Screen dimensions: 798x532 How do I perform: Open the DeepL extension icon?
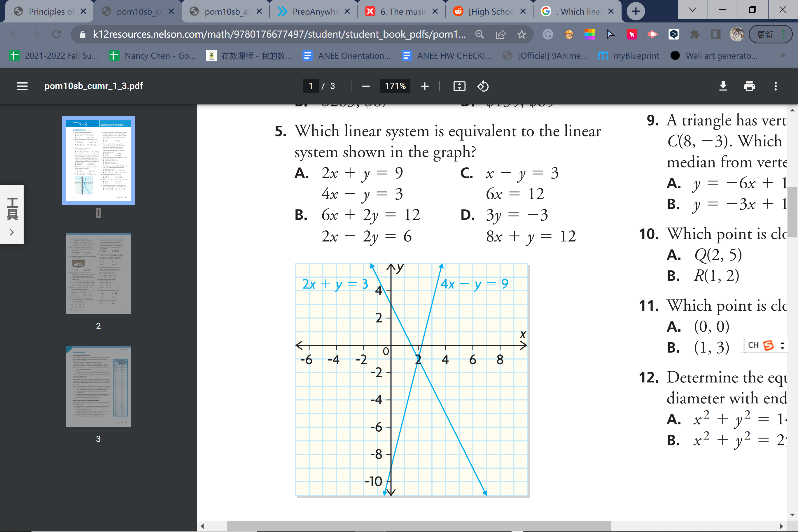pyautogui.click(x=674, y=34)
